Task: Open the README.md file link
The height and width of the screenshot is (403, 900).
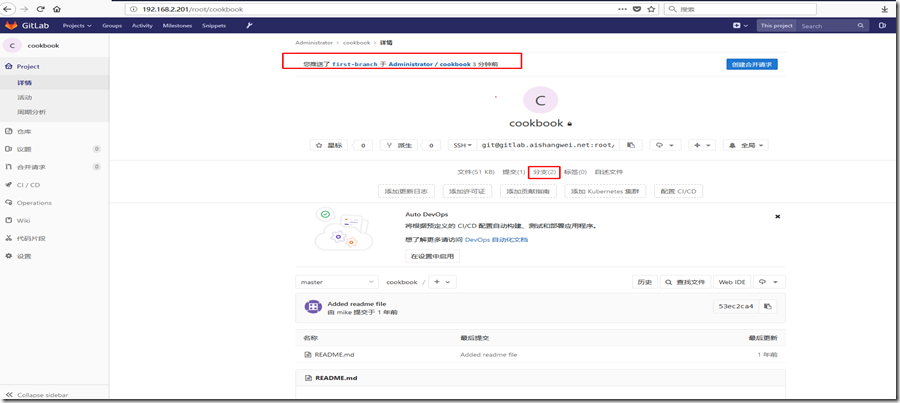Action: (x=335, y=354)
